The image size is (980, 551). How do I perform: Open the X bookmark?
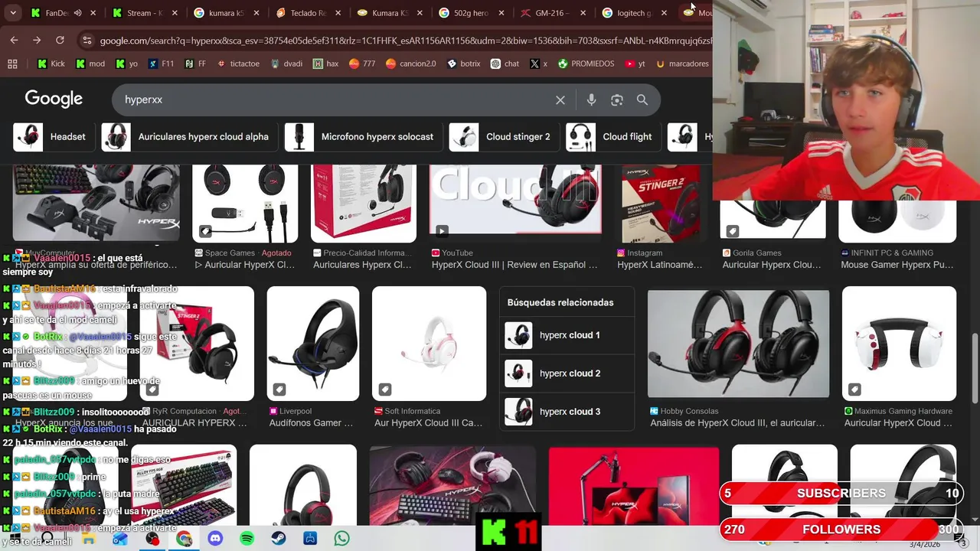pos(539,64)
